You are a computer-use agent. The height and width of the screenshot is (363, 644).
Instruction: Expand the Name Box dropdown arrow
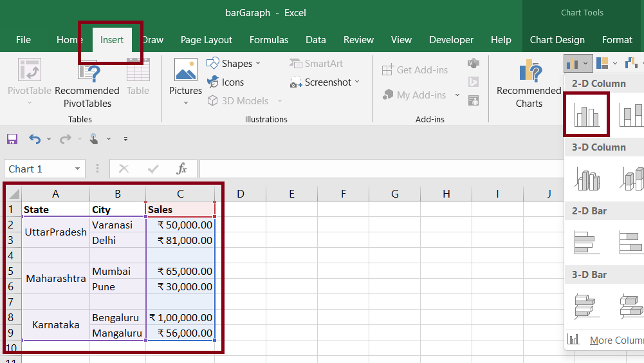point(77,169)
